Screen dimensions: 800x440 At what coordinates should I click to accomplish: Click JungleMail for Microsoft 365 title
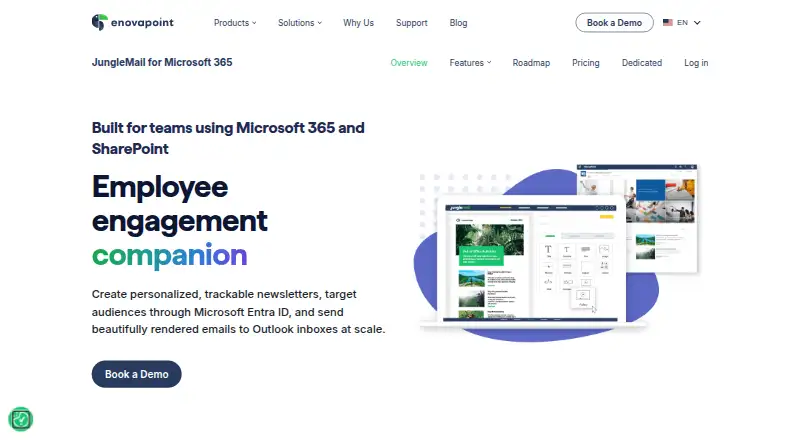pyautogui.click(x=162, y=62)
